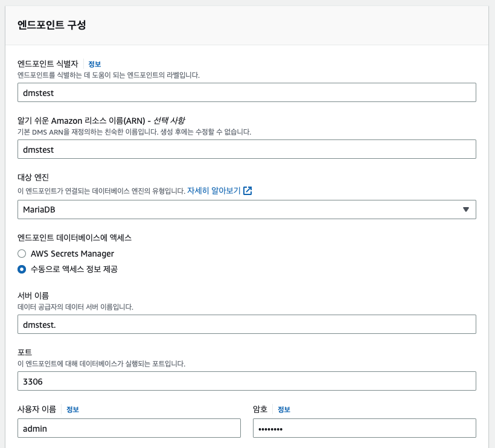Click the 엔드포인트 식별자 input field
The image size is (495, 448).
click(246, 92)
